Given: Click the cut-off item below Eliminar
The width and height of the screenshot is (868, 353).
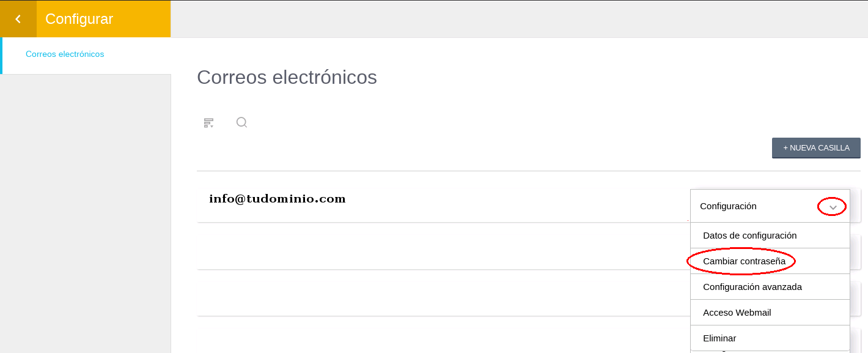Looking at the screenshot, I should click(770, 352).
